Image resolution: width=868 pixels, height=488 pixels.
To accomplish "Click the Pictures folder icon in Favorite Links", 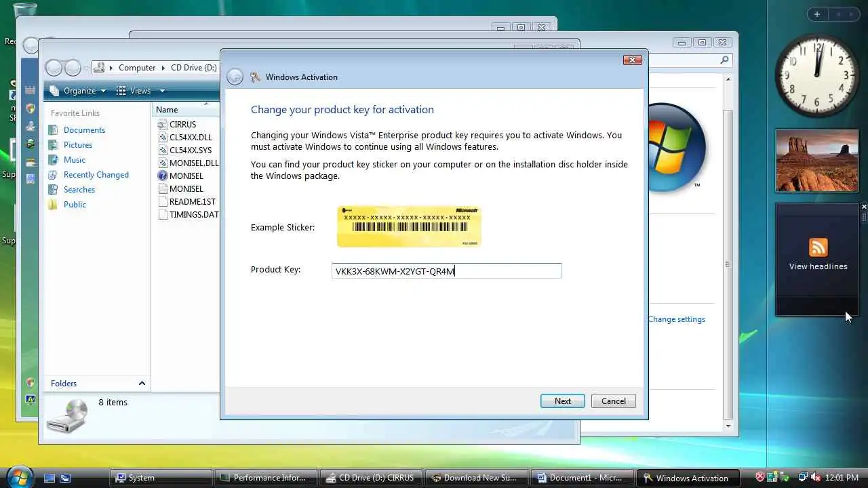I will point(53,145).
